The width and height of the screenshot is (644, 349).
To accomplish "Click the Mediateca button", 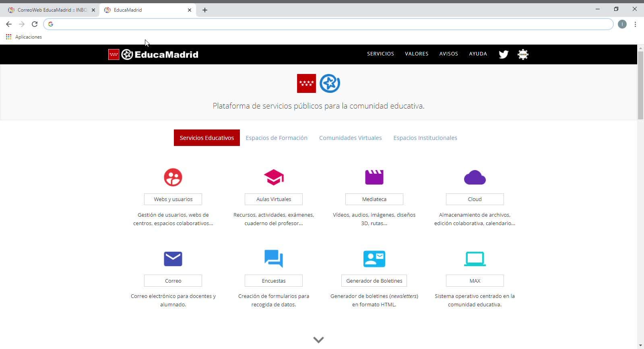I will pyautogui.click(x=374, y=199).
